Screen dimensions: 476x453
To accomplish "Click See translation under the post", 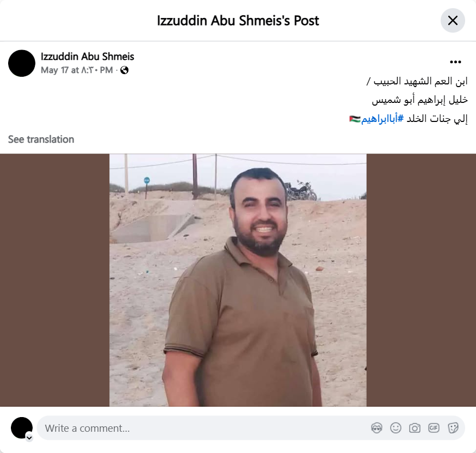I will coord(41,139).
